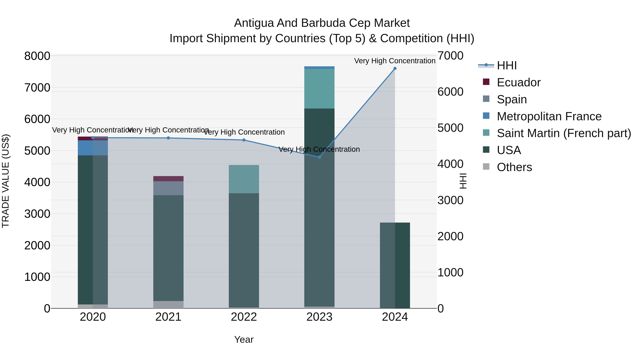Click the Year axis title

click(244, 339)
